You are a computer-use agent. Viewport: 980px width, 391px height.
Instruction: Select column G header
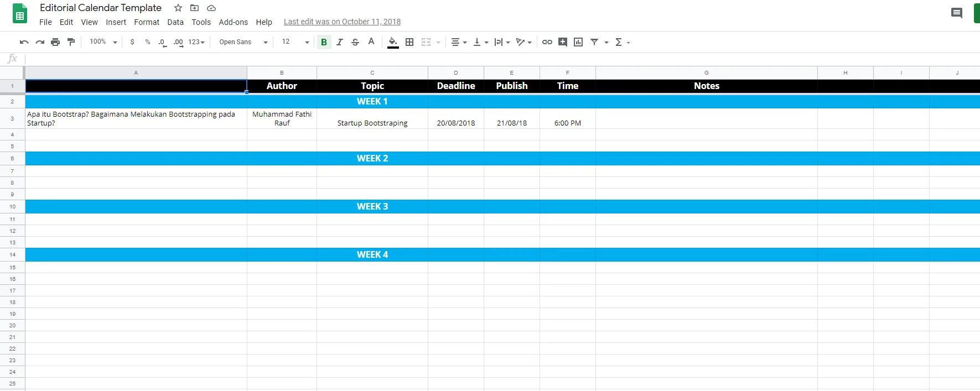(707, 72)
